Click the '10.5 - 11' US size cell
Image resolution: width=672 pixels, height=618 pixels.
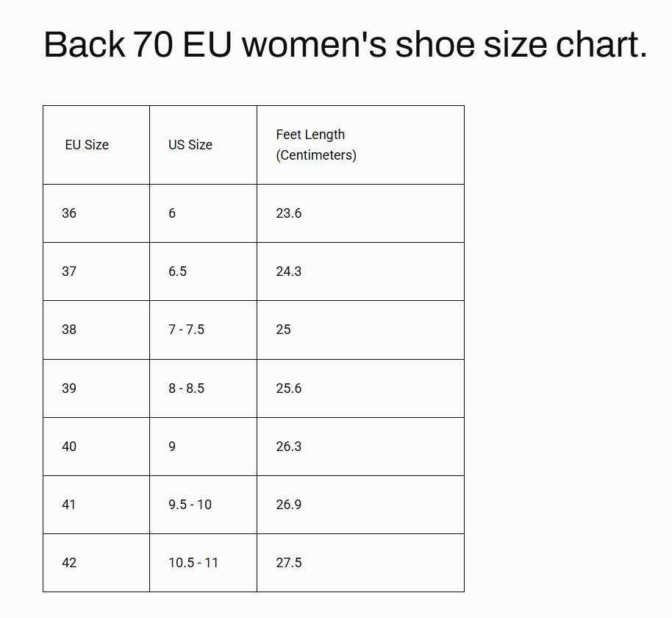click(x=193, y=563)
